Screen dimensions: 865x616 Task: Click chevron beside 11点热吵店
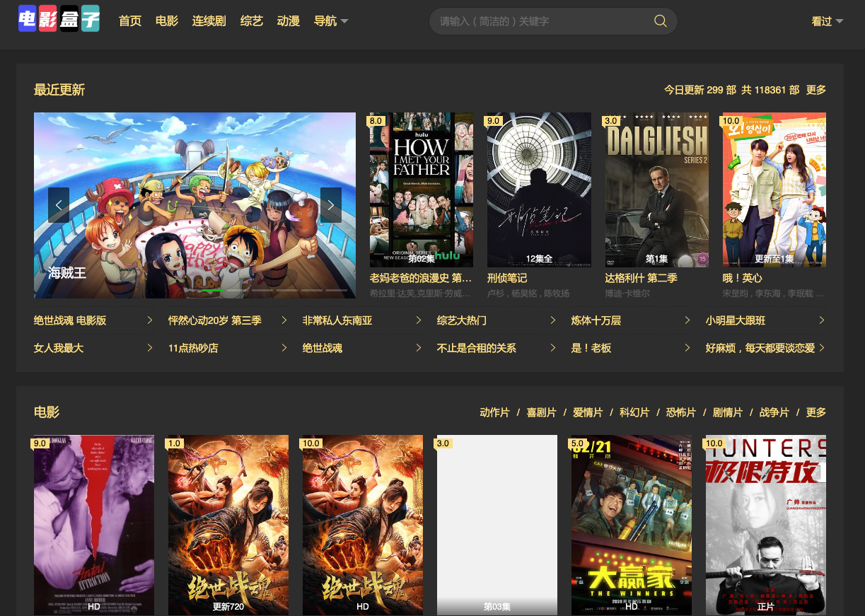tap(284, 348)
